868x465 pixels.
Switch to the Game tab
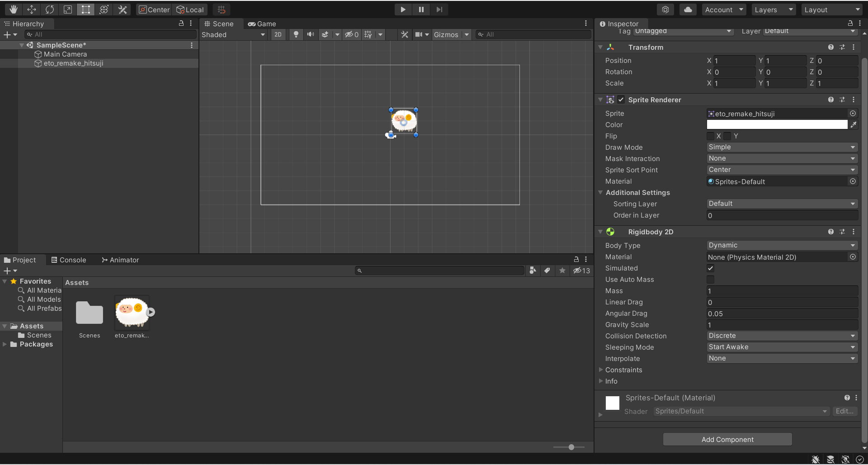click(262, 24)
